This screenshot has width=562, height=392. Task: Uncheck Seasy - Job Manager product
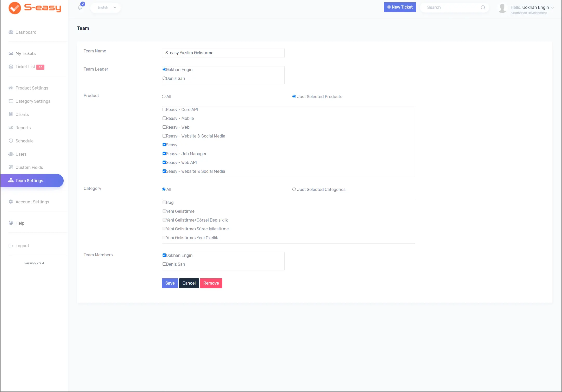click(164, 154)
